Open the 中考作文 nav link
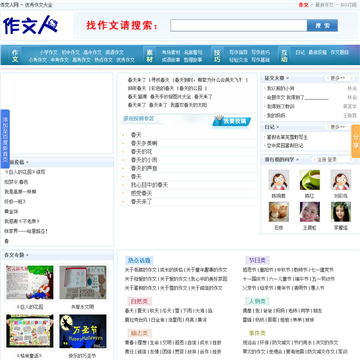 coord(59,60)
